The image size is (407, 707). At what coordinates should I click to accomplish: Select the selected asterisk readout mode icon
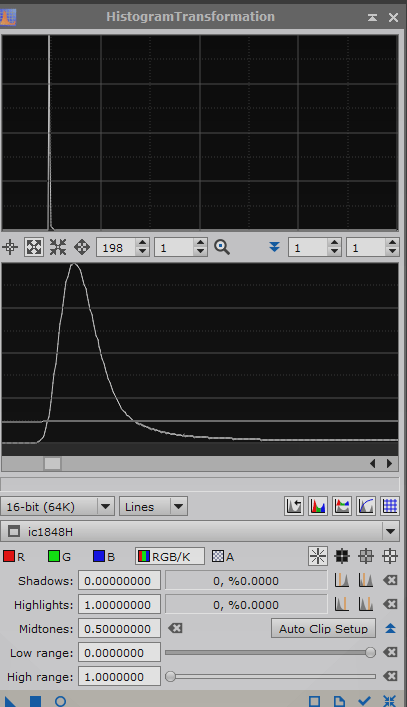[318, 556]
